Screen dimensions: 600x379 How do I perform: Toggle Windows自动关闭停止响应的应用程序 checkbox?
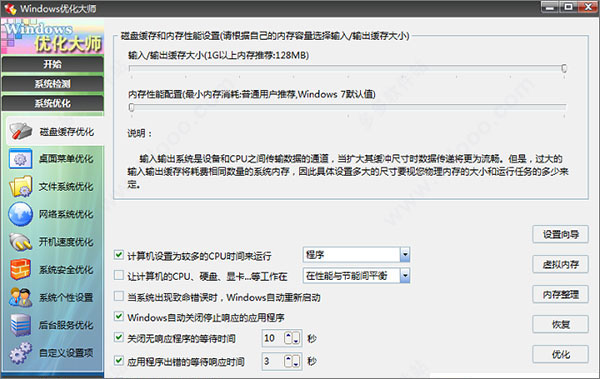tap(119, 317)
